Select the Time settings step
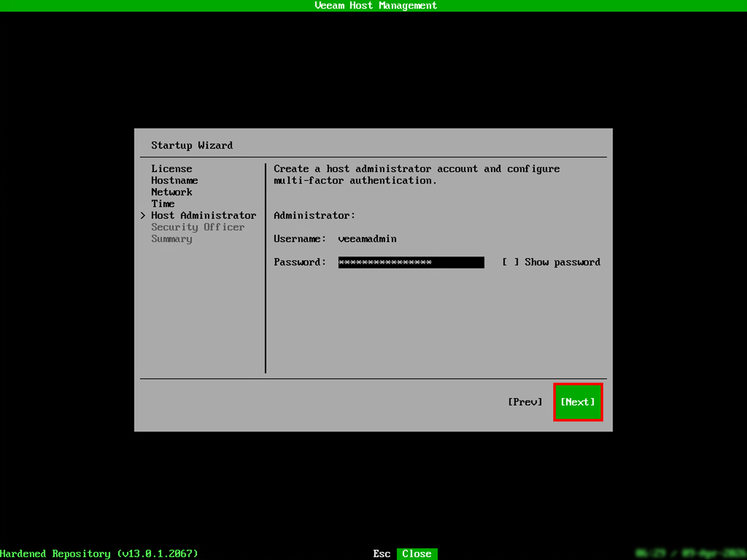 point(163,203)
